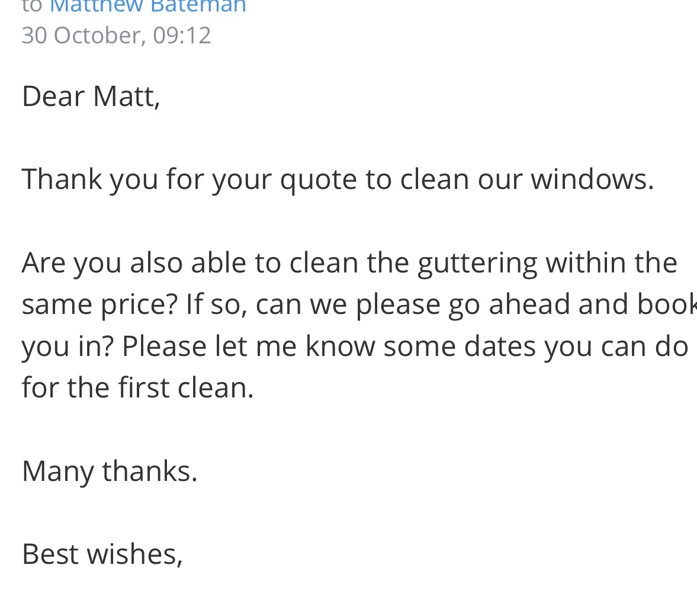The height and width of the screenshot is (616, 697).
Task: Click the phrase "same price?"
Action: tap(99, 305)
